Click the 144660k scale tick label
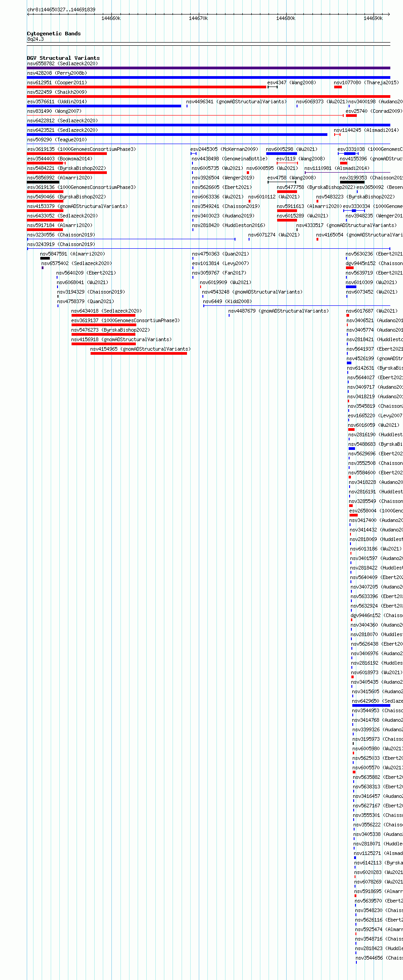 click(111, 18)
